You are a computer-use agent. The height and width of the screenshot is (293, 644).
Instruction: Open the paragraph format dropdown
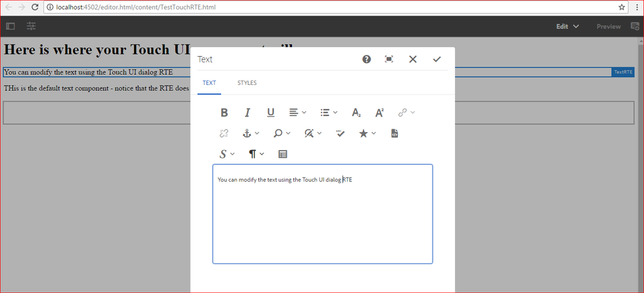257,154
